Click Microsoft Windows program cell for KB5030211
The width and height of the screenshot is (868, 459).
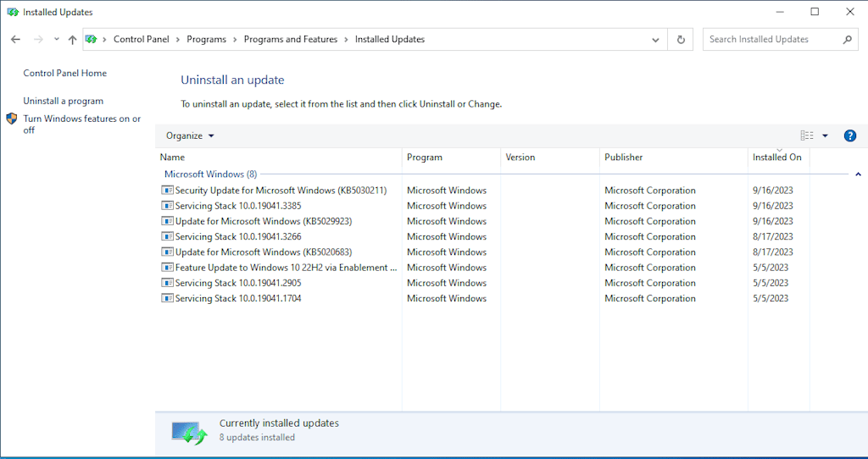pyautogui.click(x=447, y=191)
